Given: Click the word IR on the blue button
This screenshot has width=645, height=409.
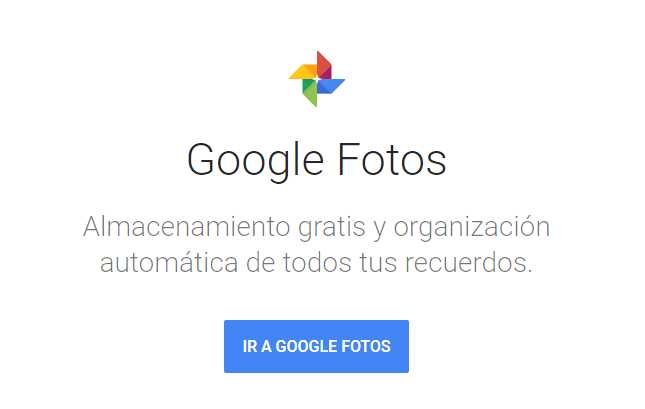Looking at the screenshot, I should pos(250,346).
